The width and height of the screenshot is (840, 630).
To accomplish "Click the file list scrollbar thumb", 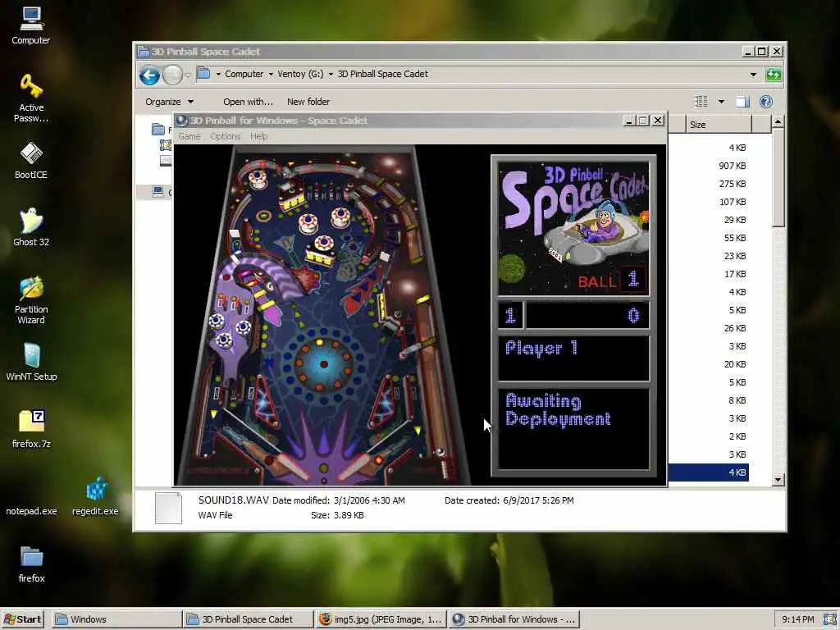I will click(778, 177).
